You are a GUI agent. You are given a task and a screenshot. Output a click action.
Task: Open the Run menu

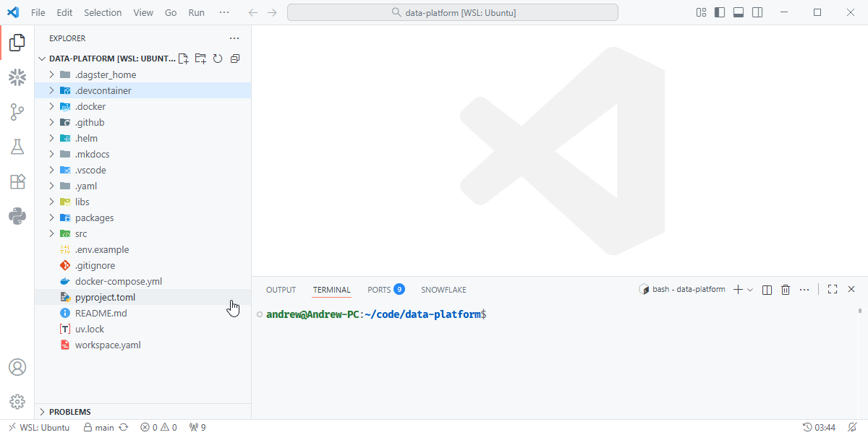click(196, 12)
